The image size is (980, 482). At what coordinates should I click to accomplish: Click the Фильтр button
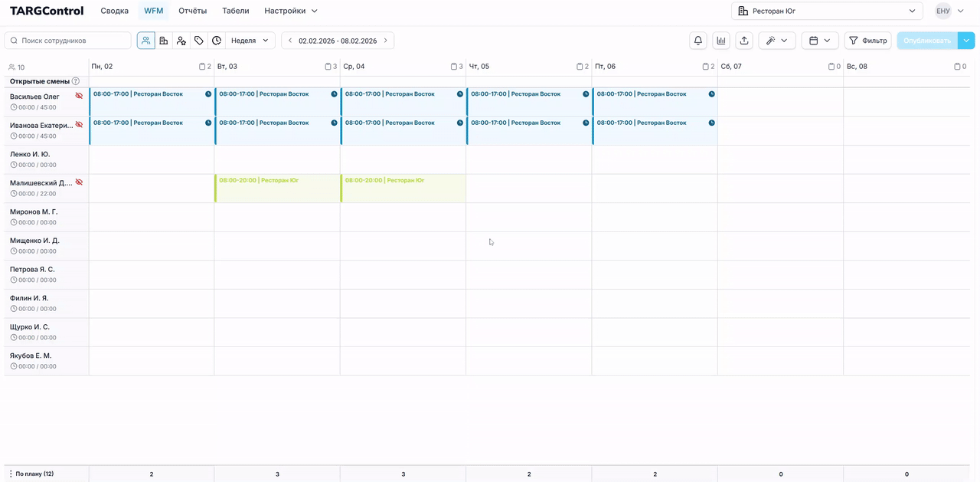867,41
